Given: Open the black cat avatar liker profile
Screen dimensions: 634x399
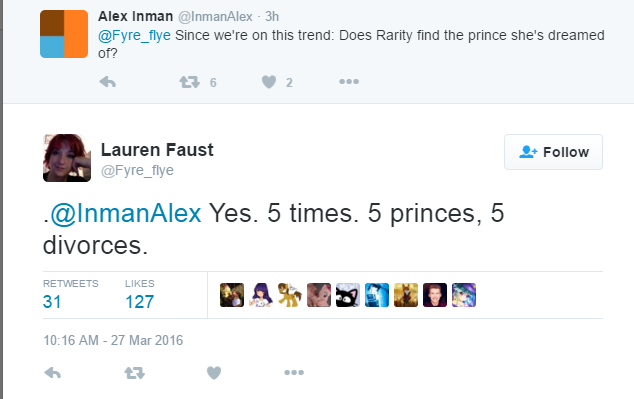Looking at the screenshot, I should pyautogui.click(x=348, y=295).
